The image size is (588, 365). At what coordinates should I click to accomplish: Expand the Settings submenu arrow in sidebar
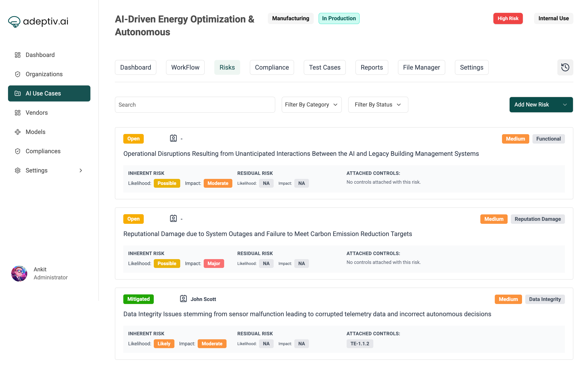tap(81, 170)
